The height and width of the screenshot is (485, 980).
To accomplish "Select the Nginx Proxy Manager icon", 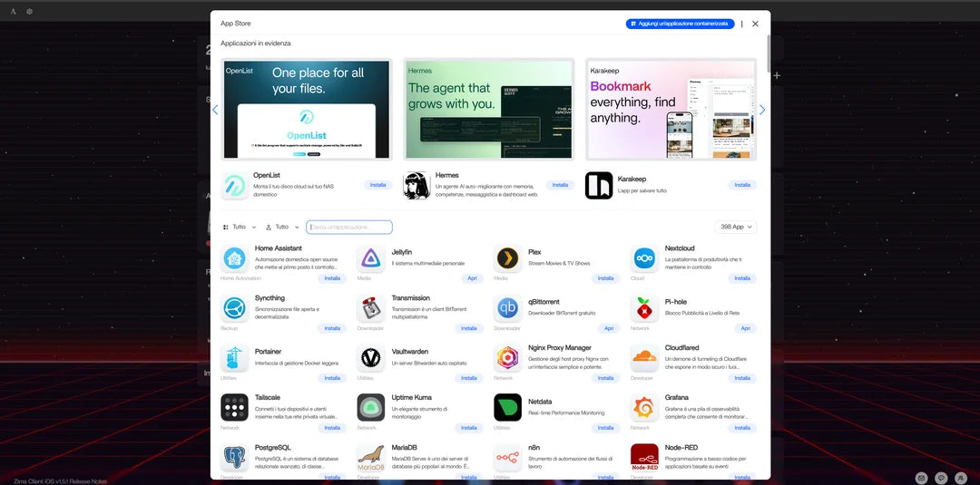I will (507, 358).
